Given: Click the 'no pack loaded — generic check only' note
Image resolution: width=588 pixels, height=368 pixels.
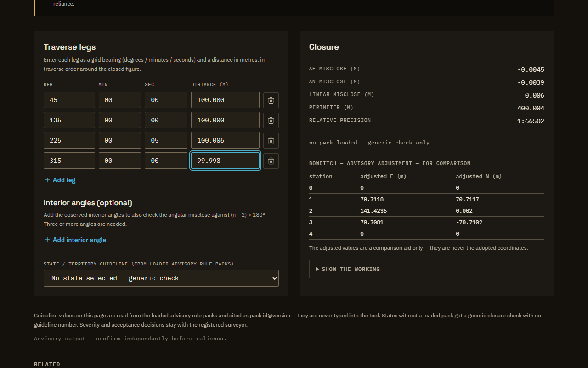Looking at the screenshot, I should pos(369,143).
